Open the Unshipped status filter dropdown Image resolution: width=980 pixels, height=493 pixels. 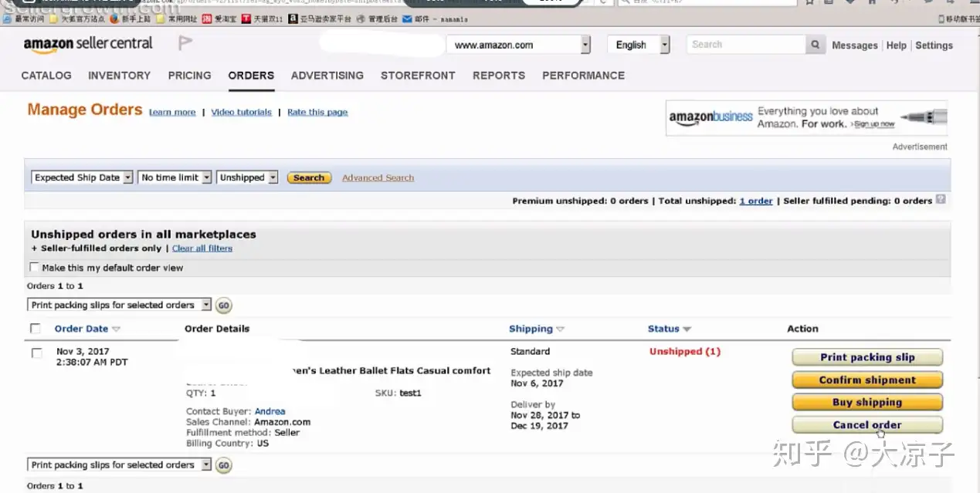[x=247, y=177]
